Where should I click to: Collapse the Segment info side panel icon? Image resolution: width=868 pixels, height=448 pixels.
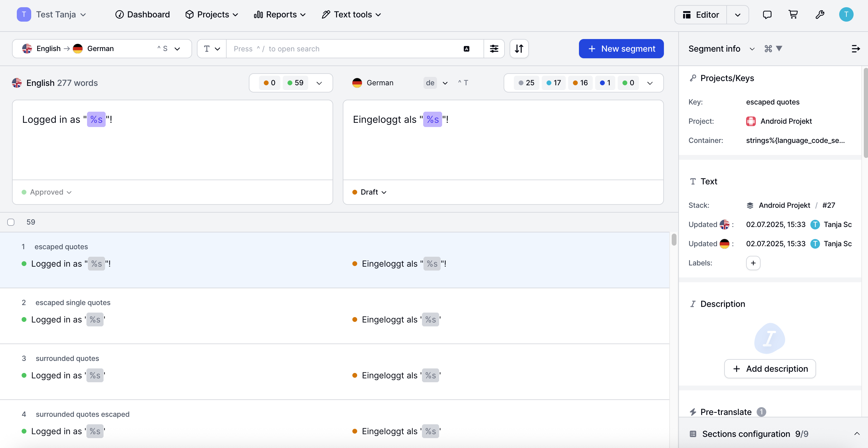tap(855, 49)
